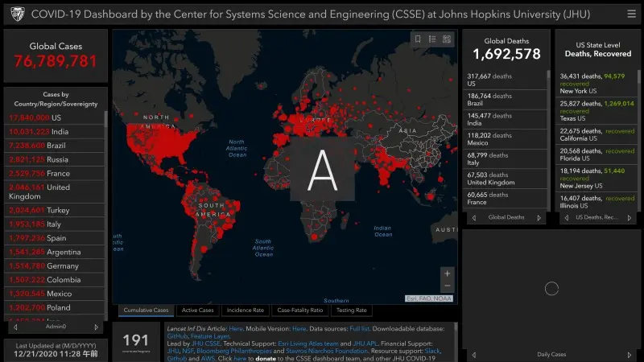
Task: Select Italy row in cases list
Action: pyautogui.click(x=54, y=224)
